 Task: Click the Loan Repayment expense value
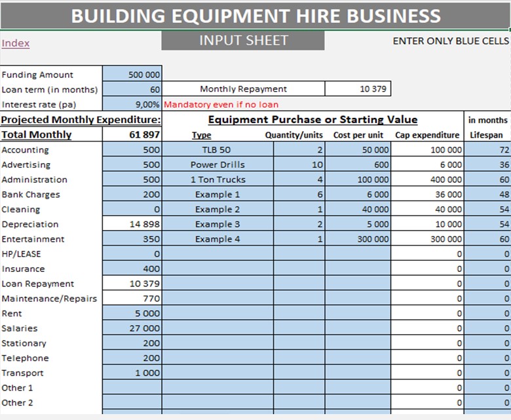(132, 284)
